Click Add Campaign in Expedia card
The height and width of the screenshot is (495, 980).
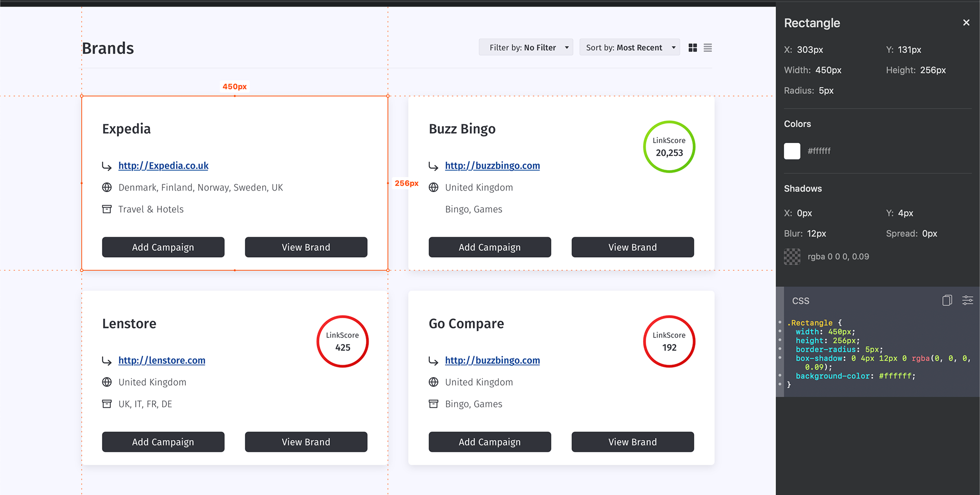pyautogui.click(x=163, y=247)
